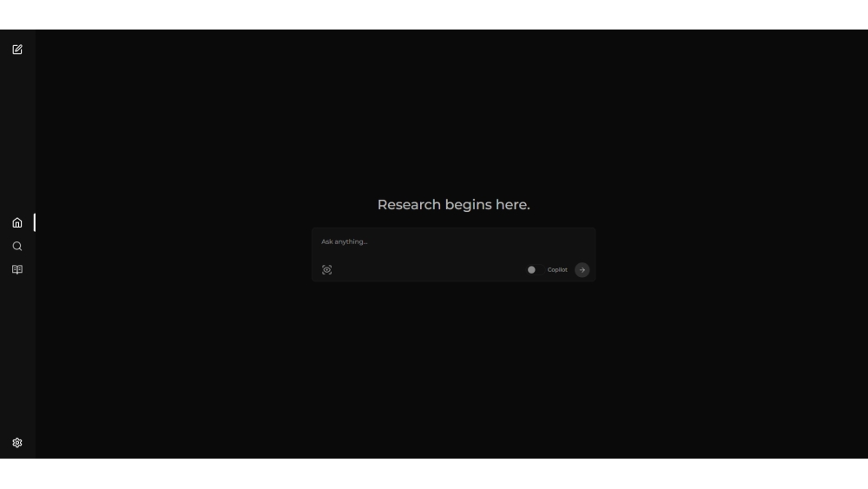Expand focus mode options in the search box
The width and height of the screenshot is (868, 489).
point(327,270)
